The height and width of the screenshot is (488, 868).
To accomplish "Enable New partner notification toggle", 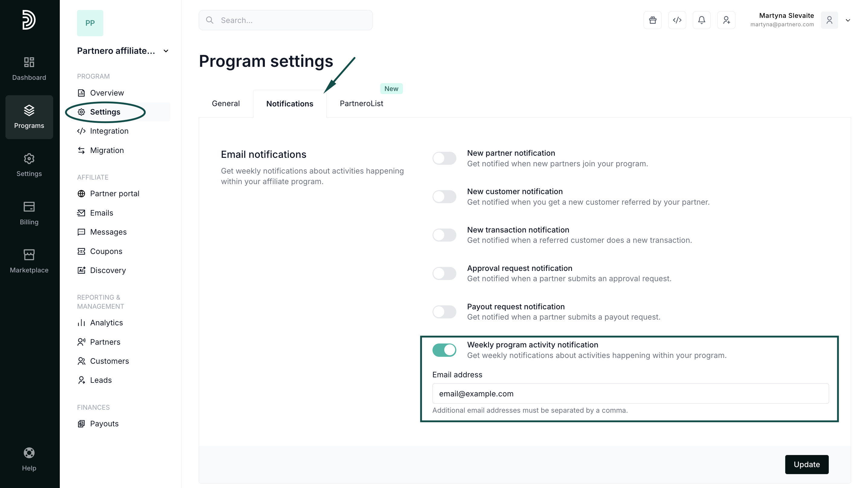I will point(444,158).
